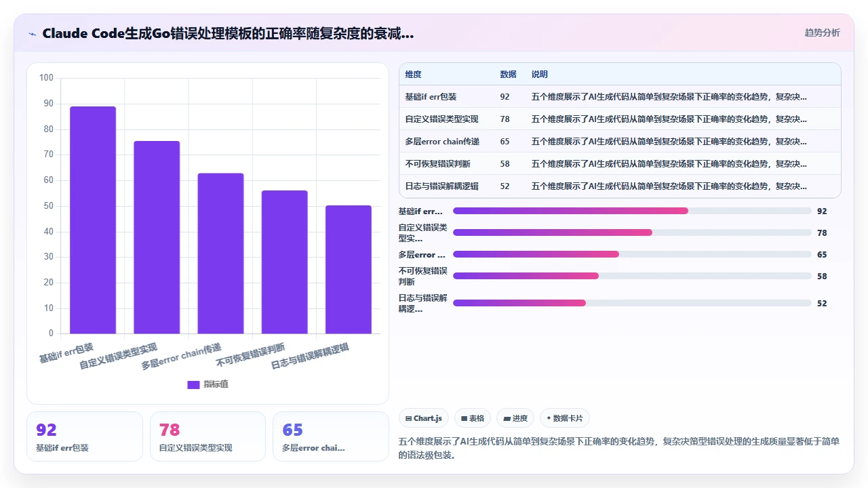Click the dashboard title about Claude Code
This screenshot has width=868, height=488.
[228, 34]
